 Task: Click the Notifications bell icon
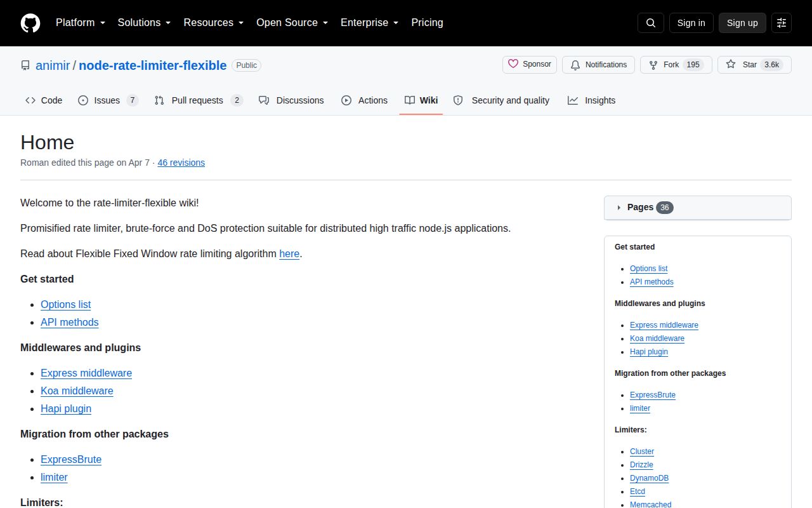575,65
